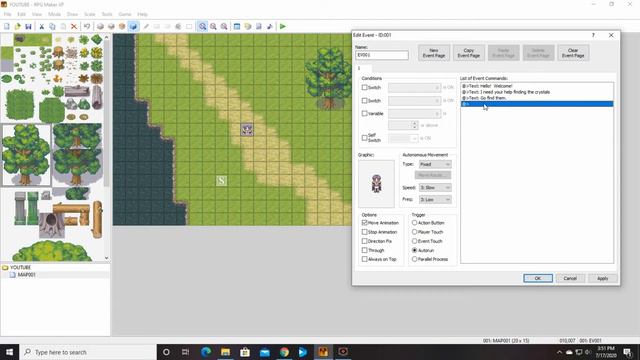640x360 pixels.
Task: Select the rectangular Select tool icon
Action: coord(189,27)
